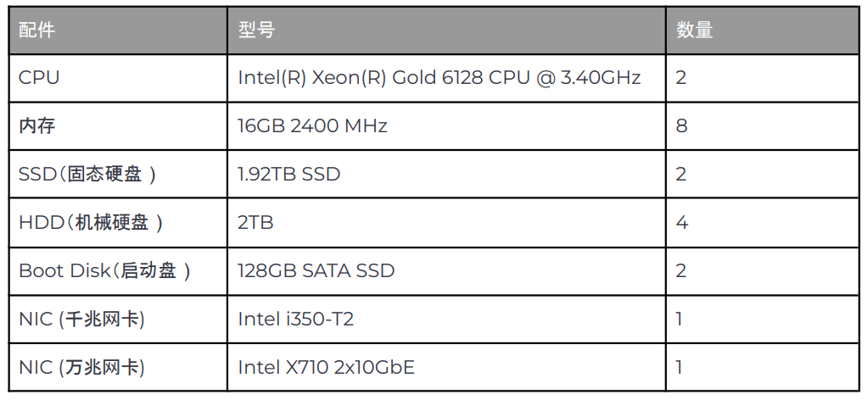Click the 16GB 2400 MHz cell

[446, 126]
